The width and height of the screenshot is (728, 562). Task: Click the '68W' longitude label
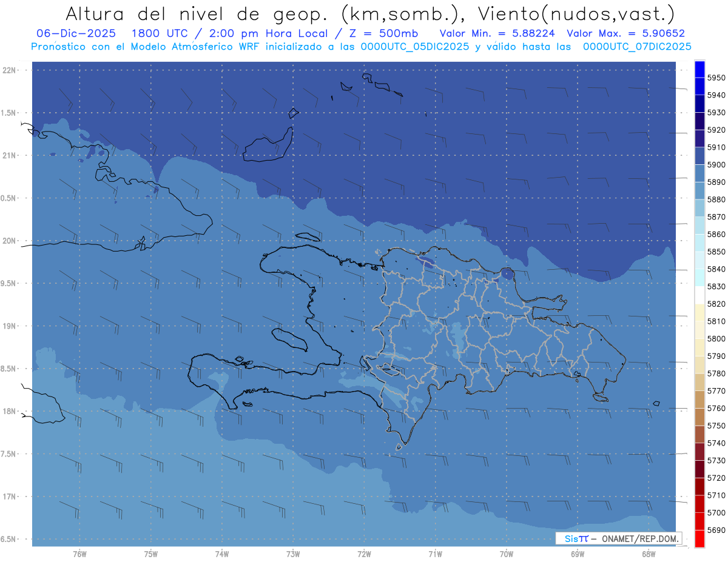click(649, 554)
